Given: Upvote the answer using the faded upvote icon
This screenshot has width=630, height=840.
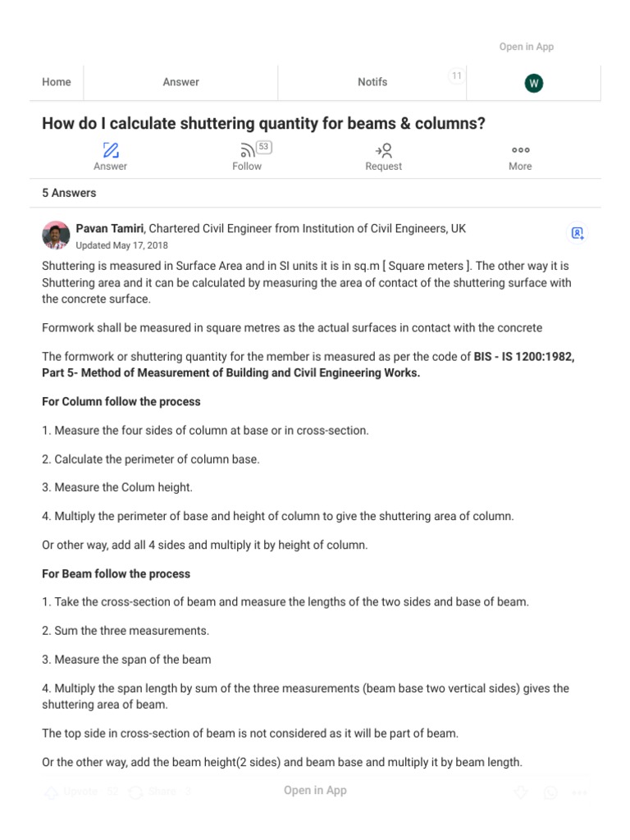Looking at the screenshot, I should click(51, 792).
